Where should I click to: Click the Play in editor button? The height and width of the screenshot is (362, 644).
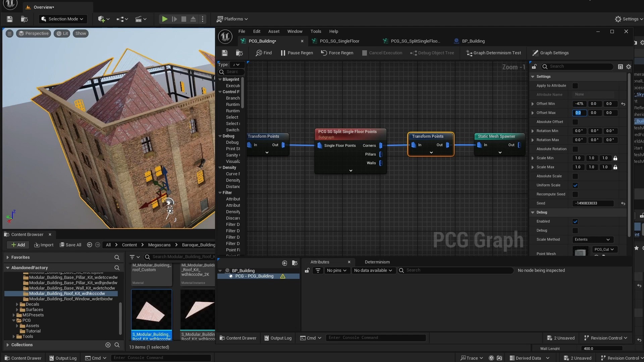[164, 19]
